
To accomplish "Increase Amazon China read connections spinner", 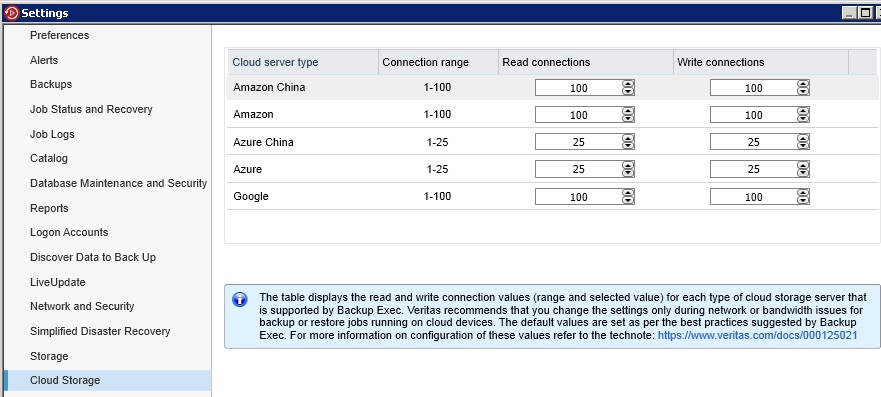I will click(x=628, y=84).
